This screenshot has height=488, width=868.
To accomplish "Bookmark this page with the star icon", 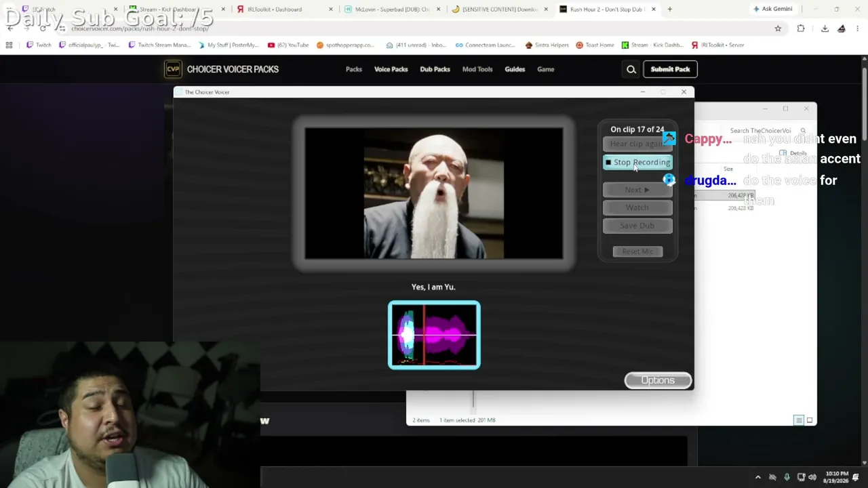I will pyautogui.click(x=778, y=28).
